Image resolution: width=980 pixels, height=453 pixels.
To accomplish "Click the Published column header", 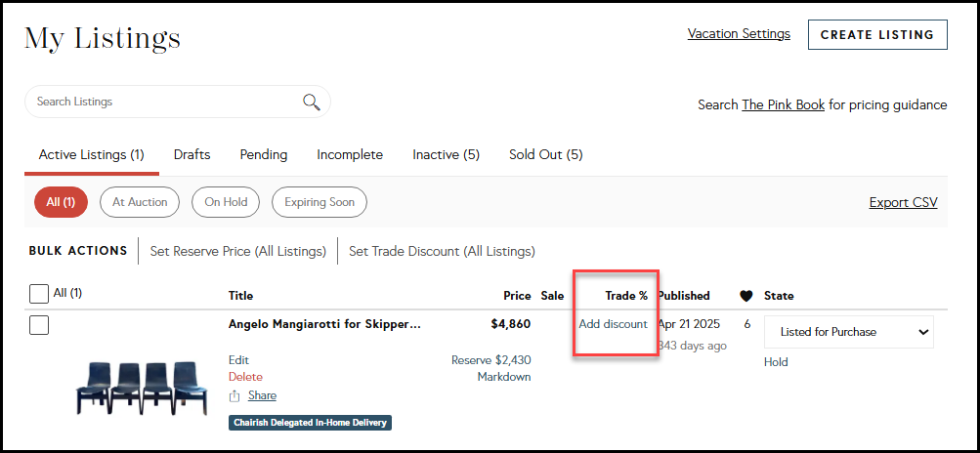I will [684, 296].
